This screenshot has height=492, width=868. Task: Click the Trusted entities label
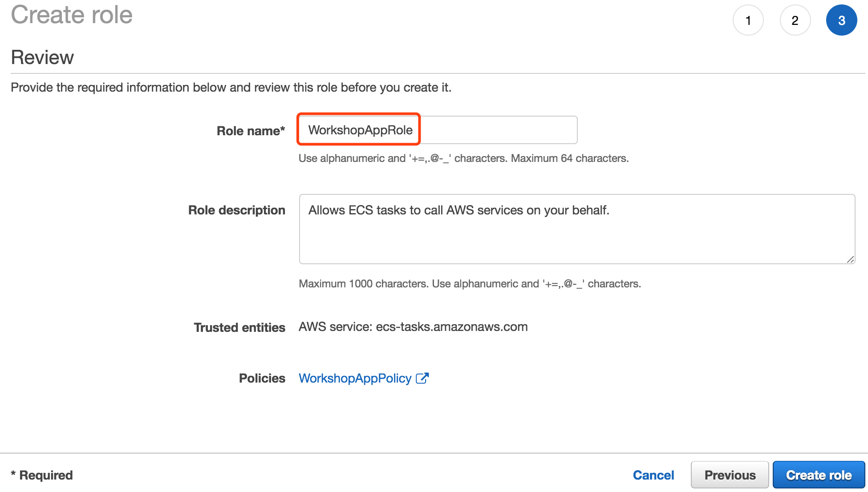pos(239,327)
